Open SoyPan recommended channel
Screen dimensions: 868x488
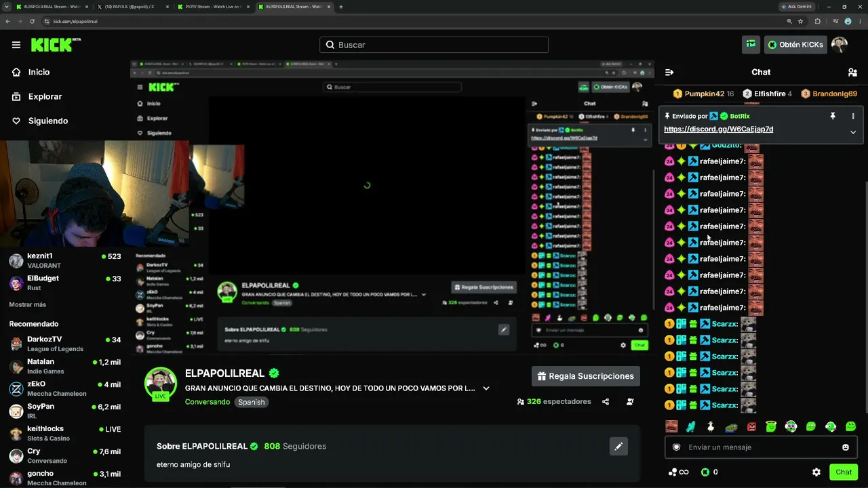tap(65, 411)
